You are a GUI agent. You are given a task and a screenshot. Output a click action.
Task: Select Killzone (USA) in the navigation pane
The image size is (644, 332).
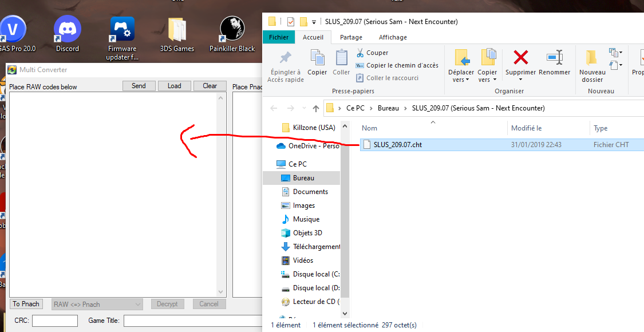pos(309,128)
